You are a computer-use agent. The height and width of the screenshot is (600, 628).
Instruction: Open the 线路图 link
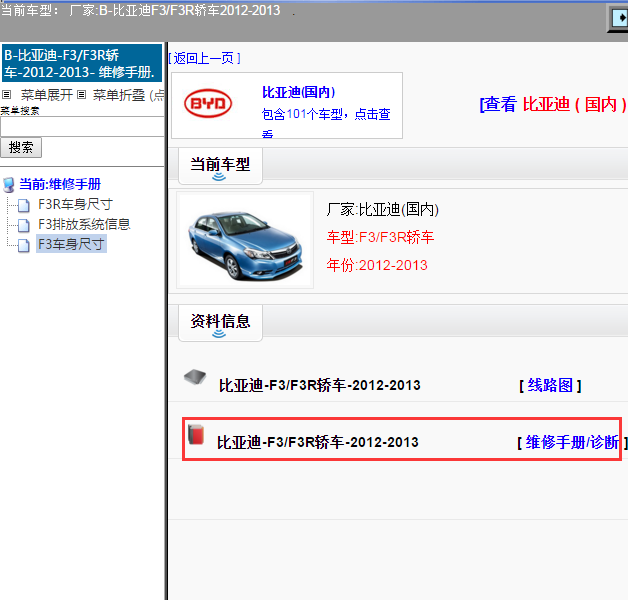pyautogui.click(x=550, y=385)
